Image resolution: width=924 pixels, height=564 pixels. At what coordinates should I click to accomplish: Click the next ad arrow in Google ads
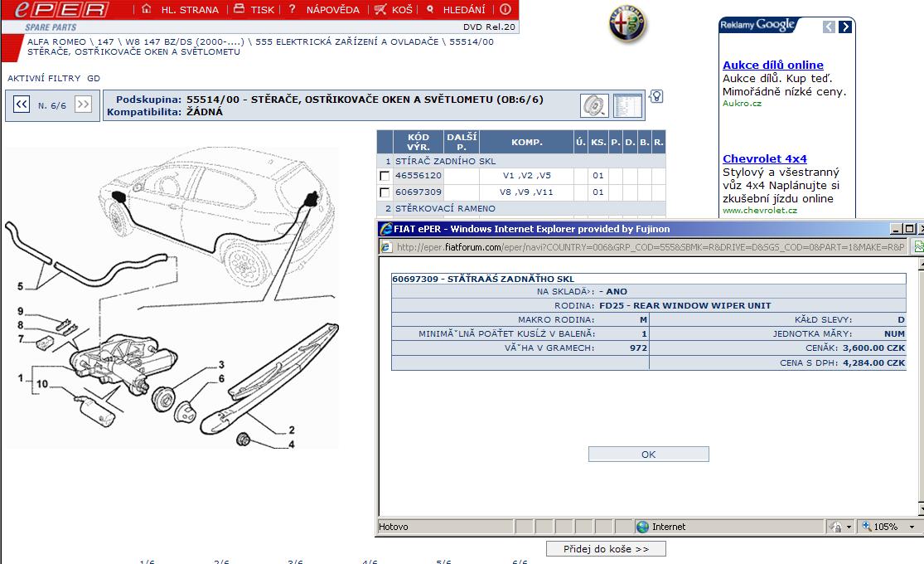pos(845,27)
